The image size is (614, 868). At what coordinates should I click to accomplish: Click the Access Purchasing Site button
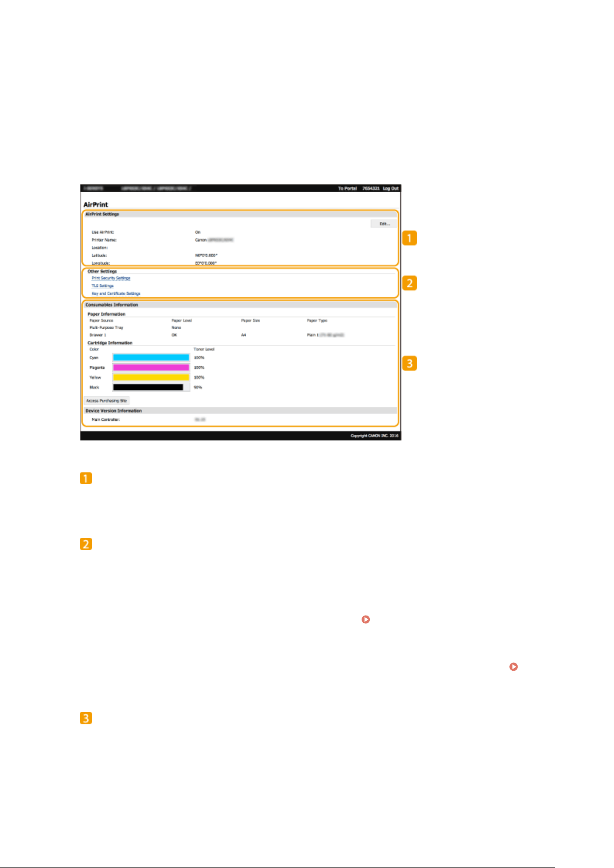click(107, 401)
